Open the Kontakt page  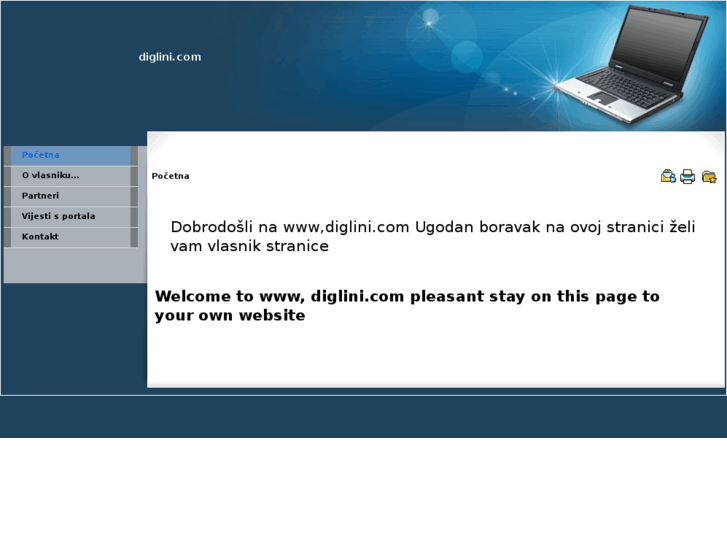[x=71, y=237]
